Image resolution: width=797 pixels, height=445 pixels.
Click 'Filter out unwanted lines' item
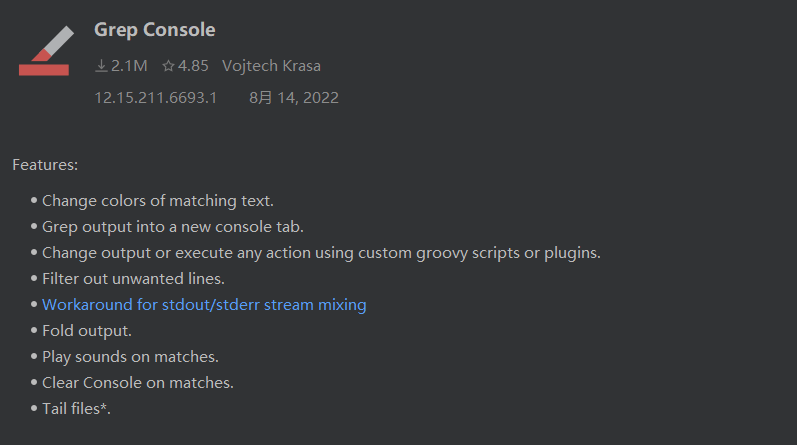click(x=133, y=279)
